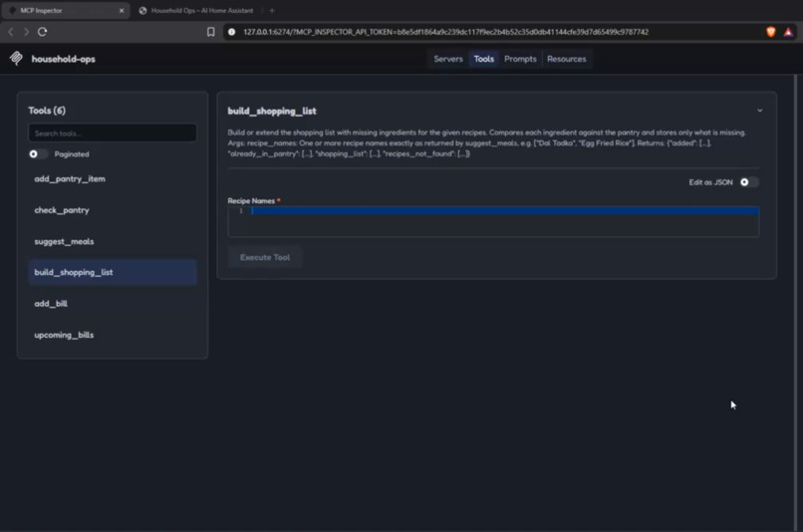Click the Execute Tool button
Screen dimensions: 803x532
point(265,258)
